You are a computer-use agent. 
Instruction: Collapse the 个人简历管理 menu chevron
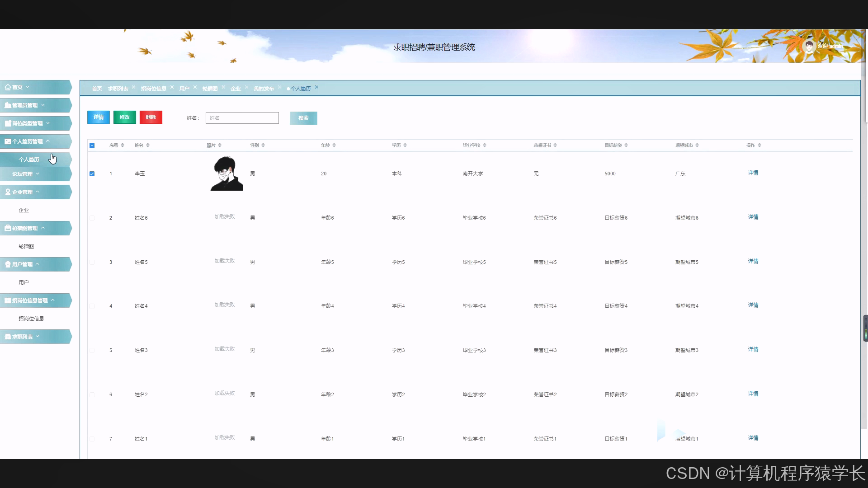(x=48, y=141)
